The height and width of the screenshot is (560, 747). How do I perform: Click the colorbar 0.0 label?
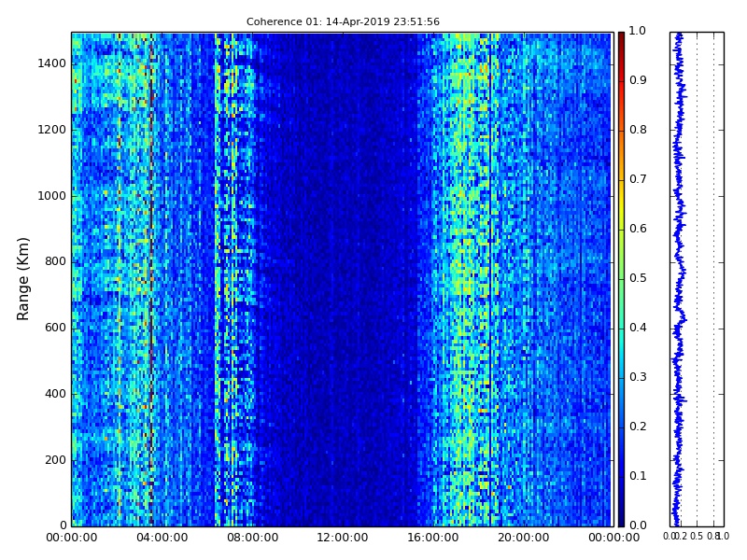(x=638, y=525)
